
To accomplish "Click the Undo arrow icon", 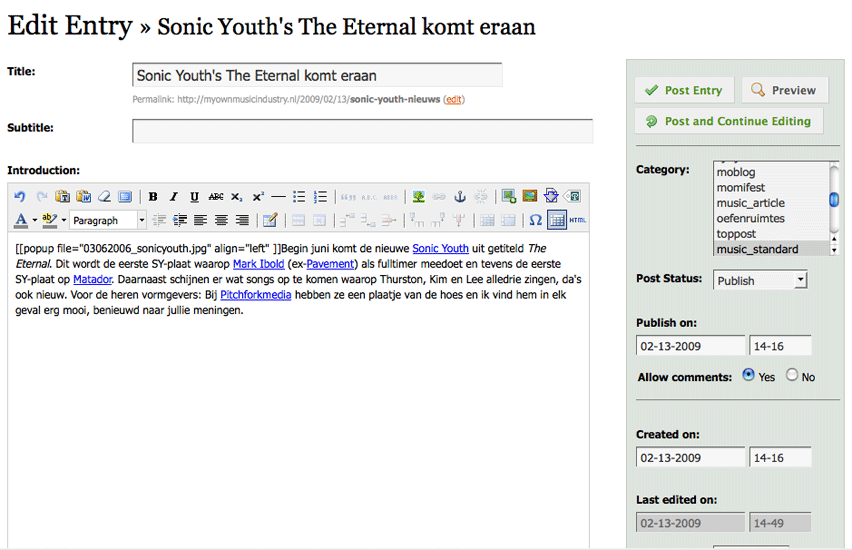I will click(20, 196).
